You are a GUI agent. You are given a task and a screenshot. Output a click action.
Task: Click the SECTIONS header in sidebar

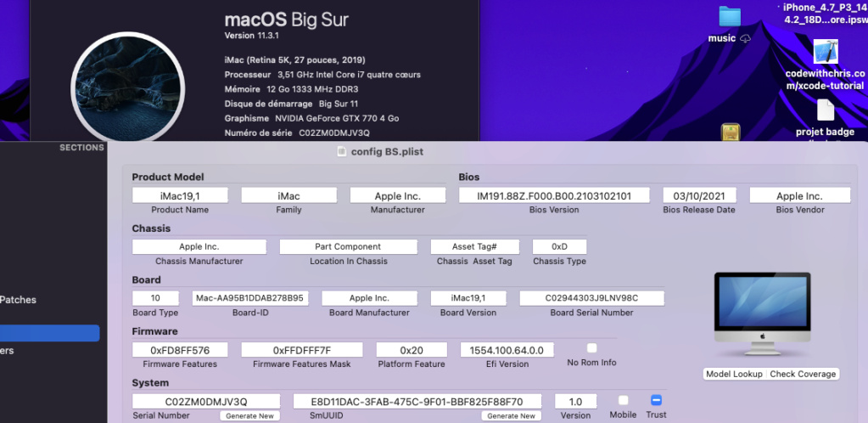(x=81, y=148)
